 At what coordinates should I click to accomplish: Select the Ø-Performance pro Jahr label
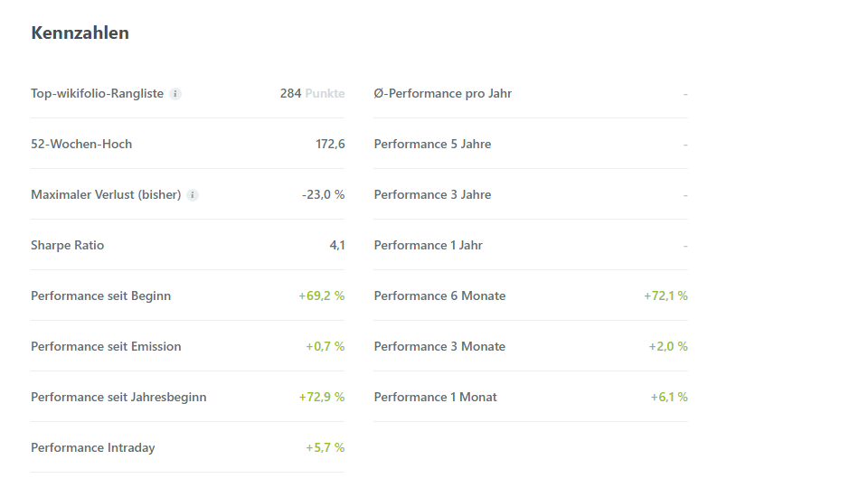click(442, 94)
